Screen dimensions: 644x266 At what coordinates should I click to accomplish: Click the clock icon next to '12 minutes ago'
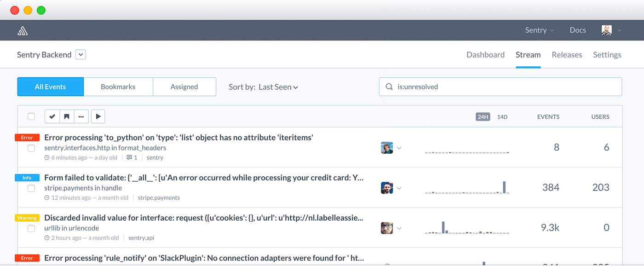click(x=46, y=197)
